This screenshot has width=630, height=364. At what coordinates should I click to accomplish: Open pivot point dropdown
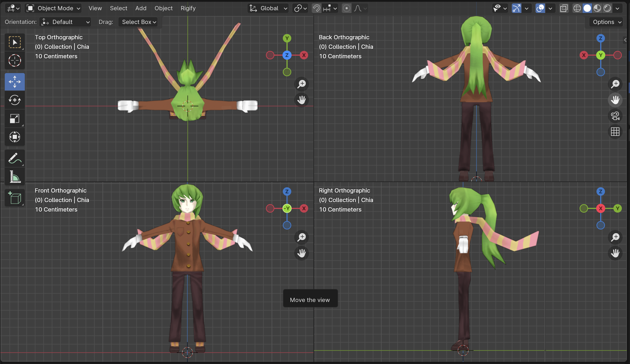point(300,8)
